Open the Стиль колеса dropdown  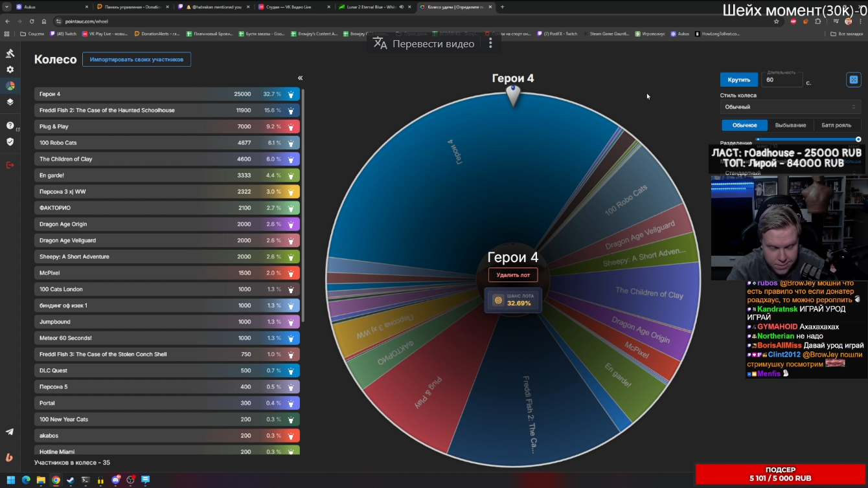pyautogui.click(x=790, y=107)
